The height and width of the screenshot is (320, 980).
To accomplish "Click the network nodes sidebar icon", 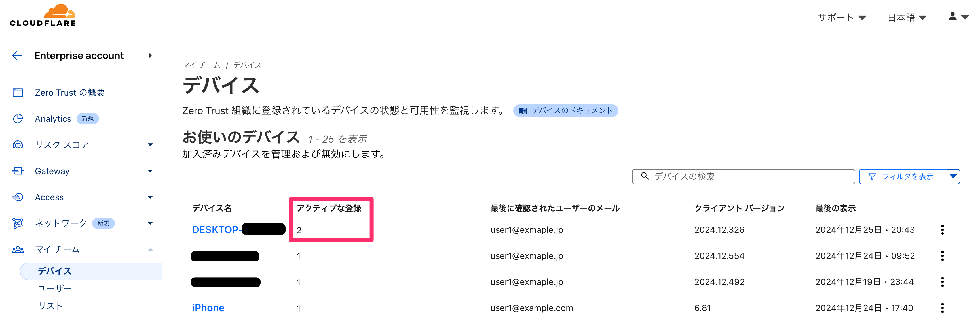I will [x=18, y=223].
